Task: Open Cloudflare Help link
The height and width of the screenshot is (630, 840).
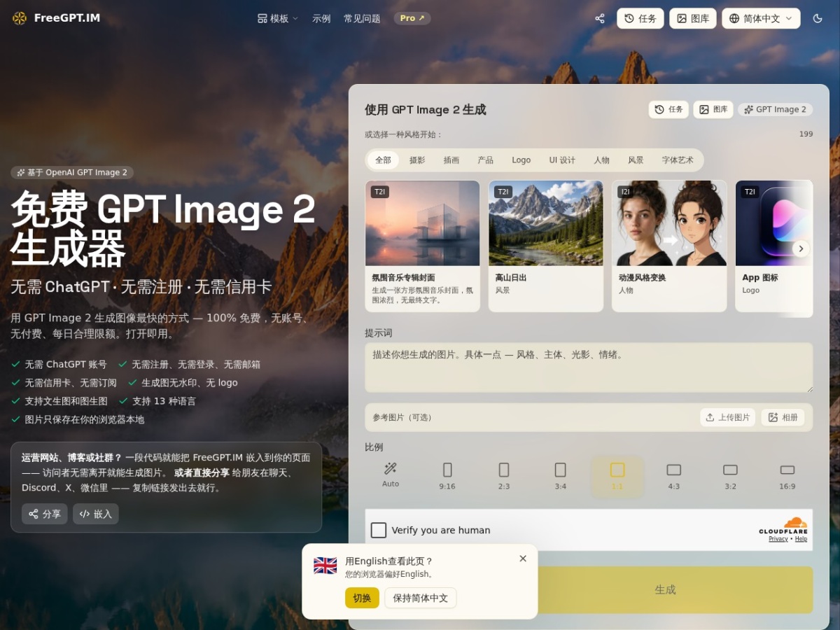Action: pos(801,539)
